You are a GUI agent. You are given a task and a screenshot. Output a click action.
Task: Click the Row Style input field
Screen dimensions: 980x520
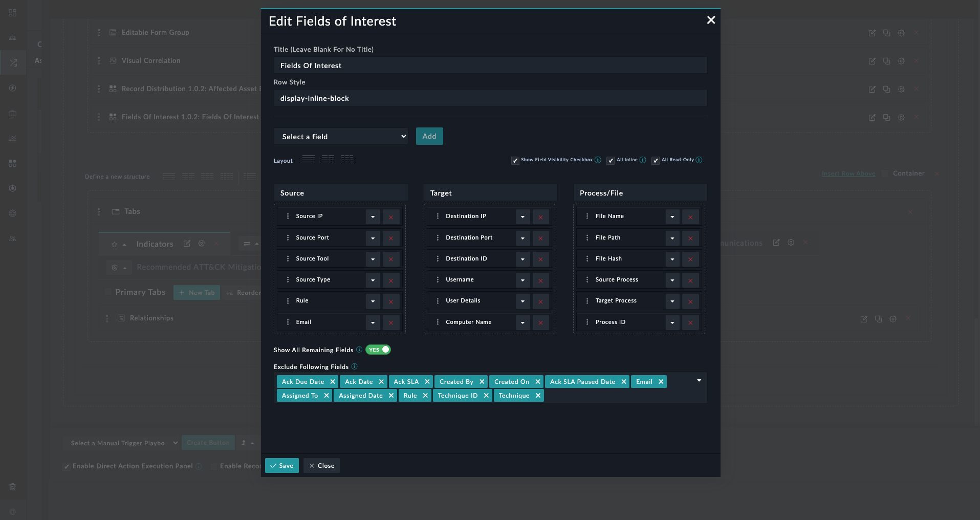(x=490, y=98)
